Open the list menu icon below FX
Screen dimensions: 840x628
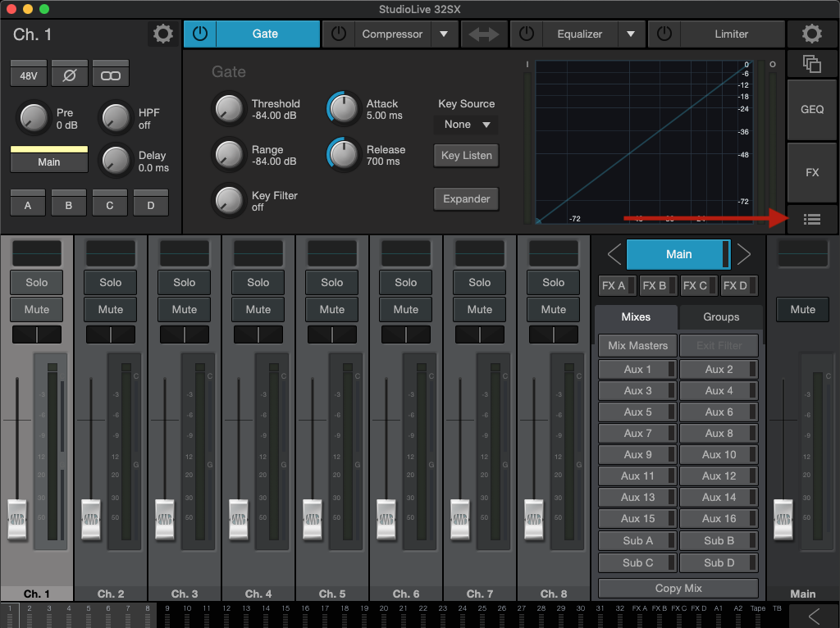pyautogui.click(x=811, y=219)
